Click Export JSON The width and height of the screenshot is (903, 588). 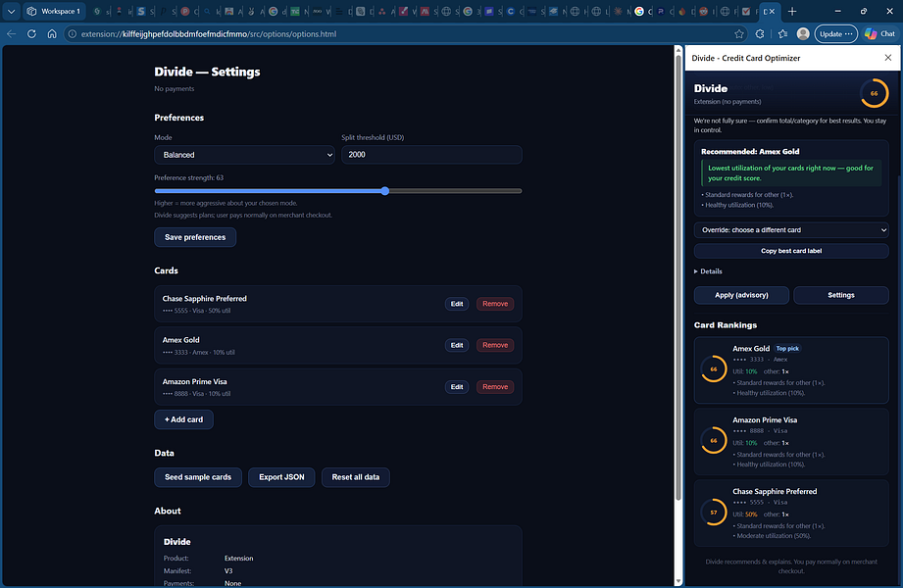[x=281, y=477]
